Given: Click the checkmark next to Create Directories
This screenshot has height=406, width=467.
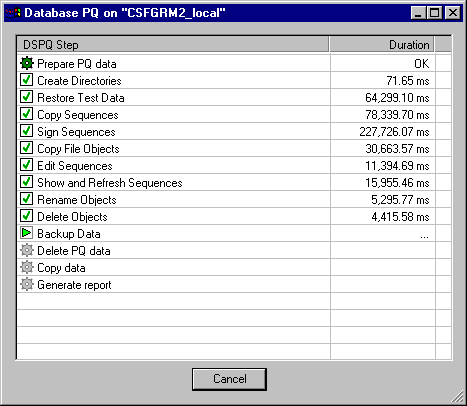Looking at the screenshot, I should [27, 80].
